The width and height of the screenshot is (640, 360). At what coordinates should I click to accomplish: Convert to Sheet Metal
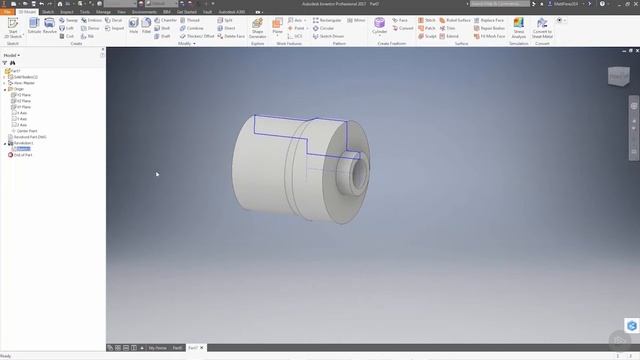542,28
